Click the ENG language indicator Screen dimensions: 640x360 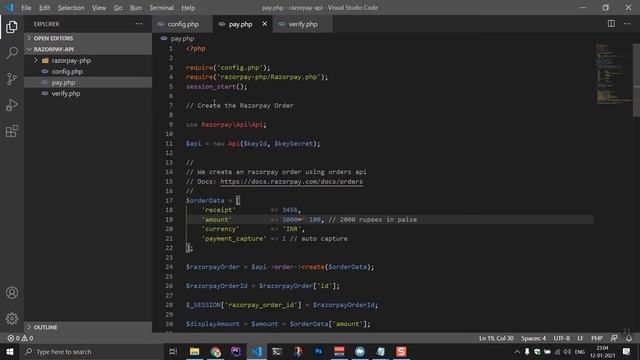580,351
